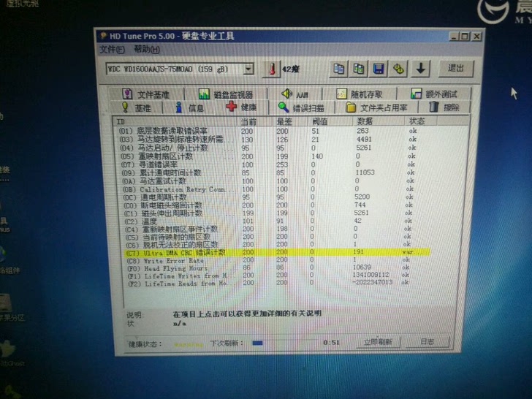Open the 帮助 menu
Viewport: 532px width, 399px height.
point(147,50)
